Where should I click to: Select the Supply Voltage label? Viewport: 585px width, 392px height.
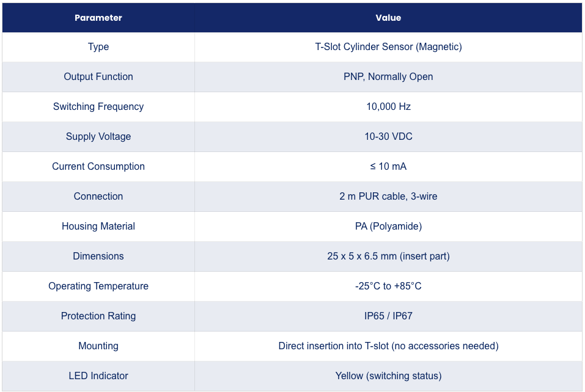tap(98, 136)
